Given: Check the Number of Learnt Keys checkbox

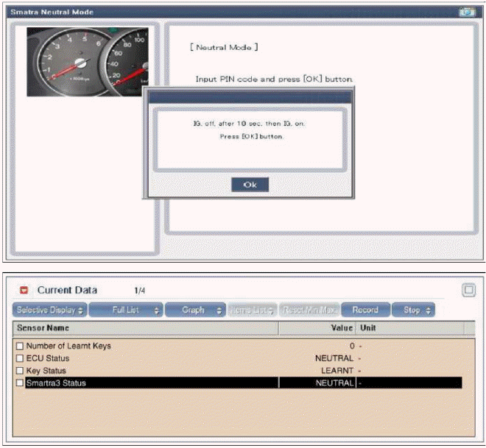Looking at the screenshot, I should [20, 346].
